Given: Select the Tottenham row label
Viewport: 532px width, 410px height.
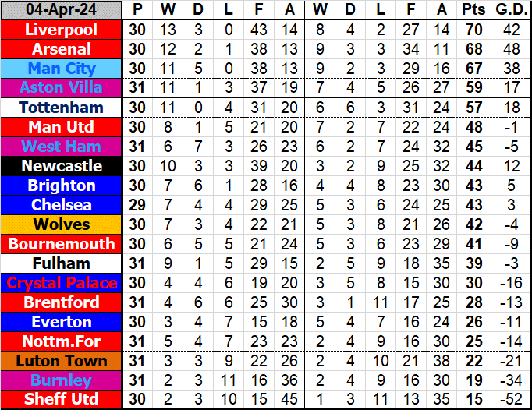Looking at the screenshot, I should pyautogui.click(x=62, y=108).
